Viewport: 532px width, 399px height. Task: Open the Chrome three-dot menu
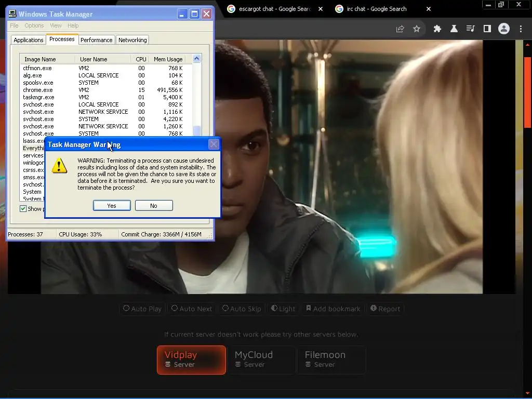click(x=521, y=29)
